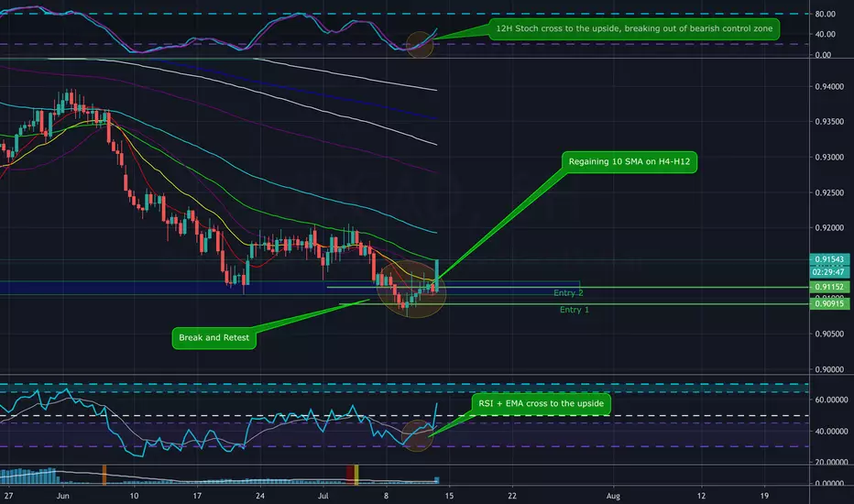854x504 pixels.
Task: Select the 0.90915 horizontal line price tag
Action: 829,303
